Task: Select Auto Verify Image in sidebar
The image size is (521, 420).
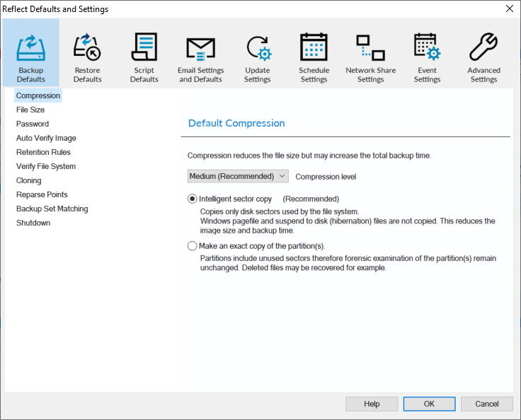Action: coord(46,138)
